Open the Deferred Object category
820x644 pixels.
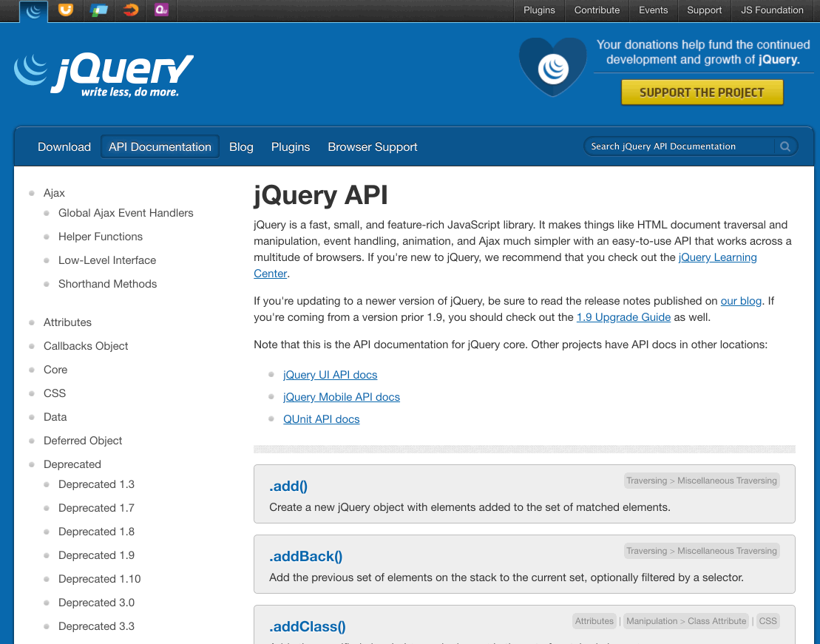point(83,441)
